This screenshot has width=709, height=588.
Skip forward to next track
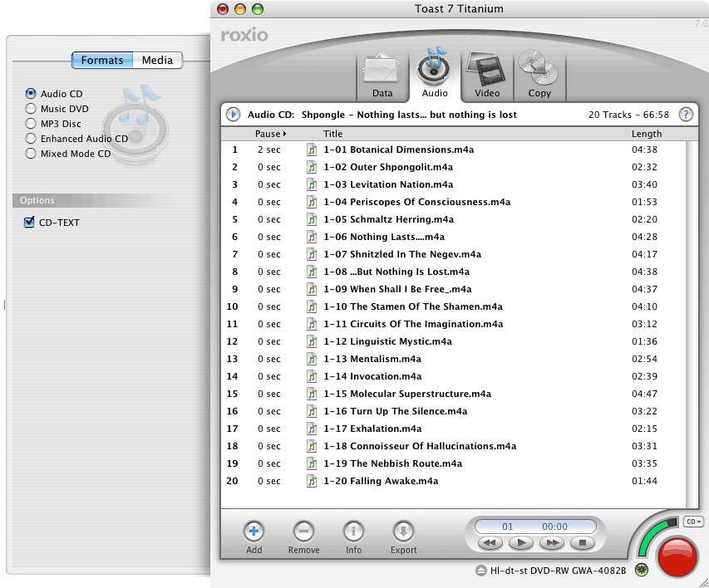click(552, 542)
